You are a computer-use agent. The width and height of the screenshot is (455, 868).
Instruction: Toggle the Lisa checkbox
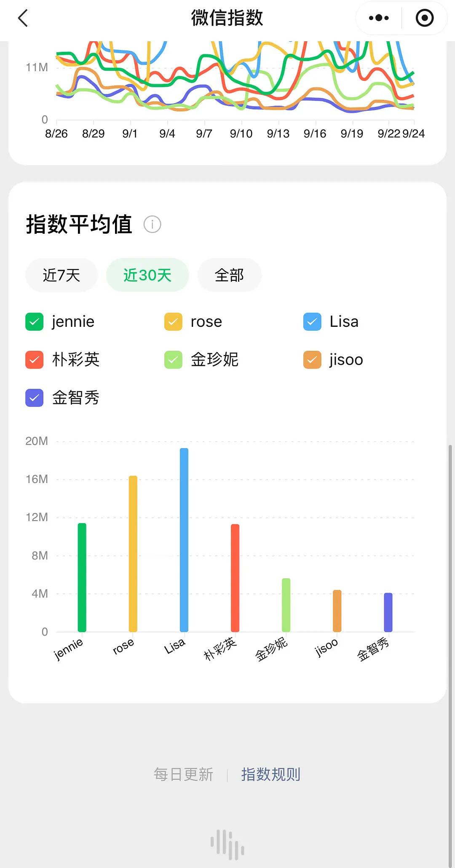[x=312, y=322]
